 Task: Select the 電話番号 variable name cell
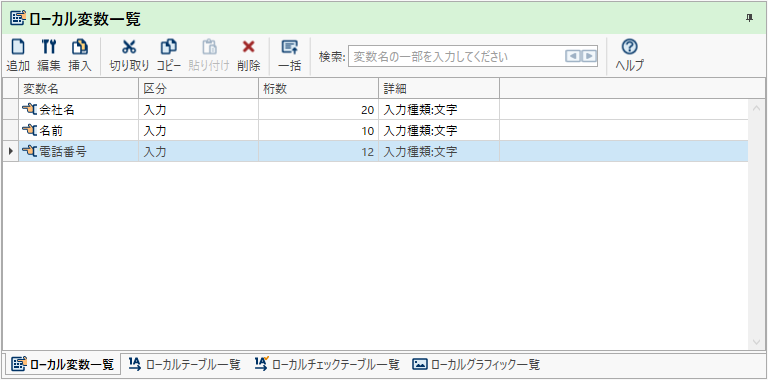(78, 152)
